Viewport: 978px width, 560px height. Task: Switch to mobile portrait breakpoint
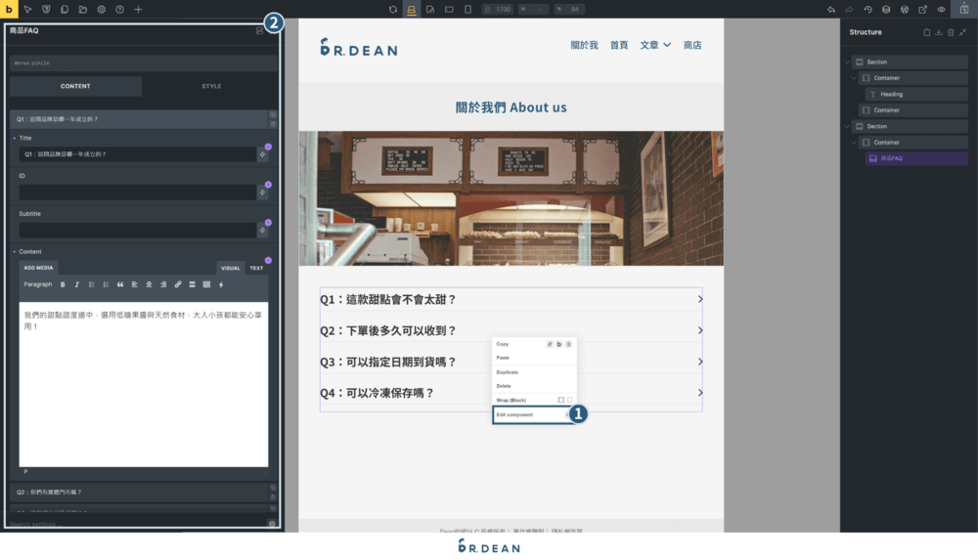point(467,9)
